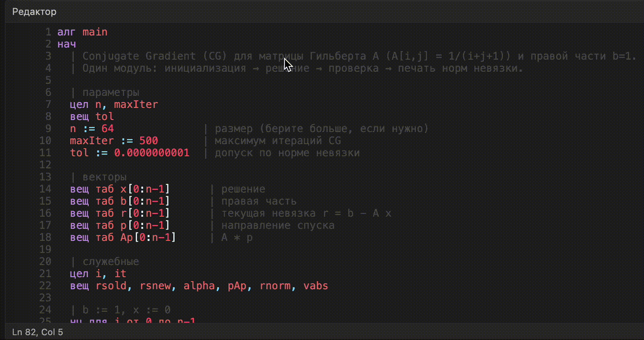The image size is (644, 340).
Task: Click the 'направление спуска' comment
Action: tap(278, 225)
